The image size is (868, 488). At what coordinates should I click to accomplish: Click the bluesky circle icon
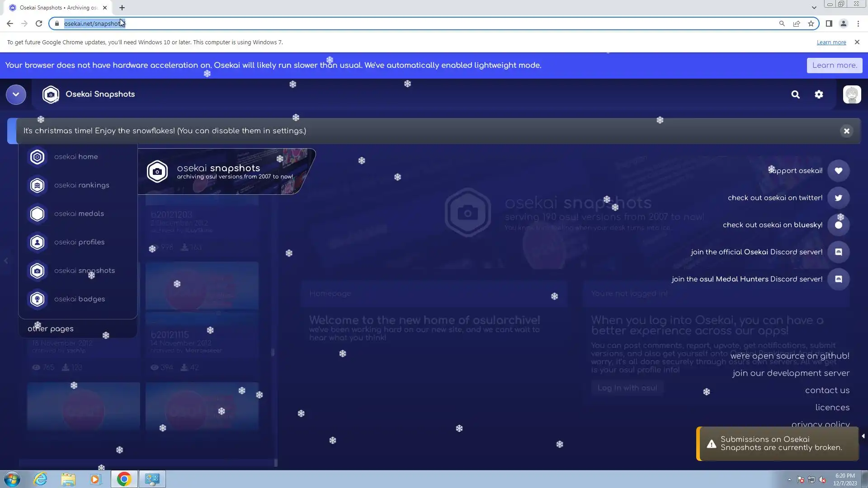point(838,225)
